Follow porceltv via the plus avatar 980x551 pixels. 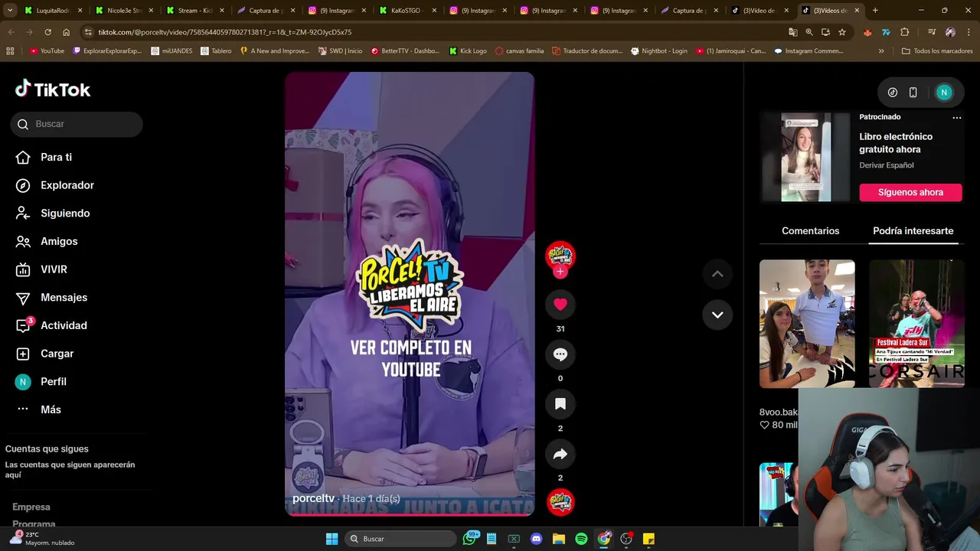point(560,272)
